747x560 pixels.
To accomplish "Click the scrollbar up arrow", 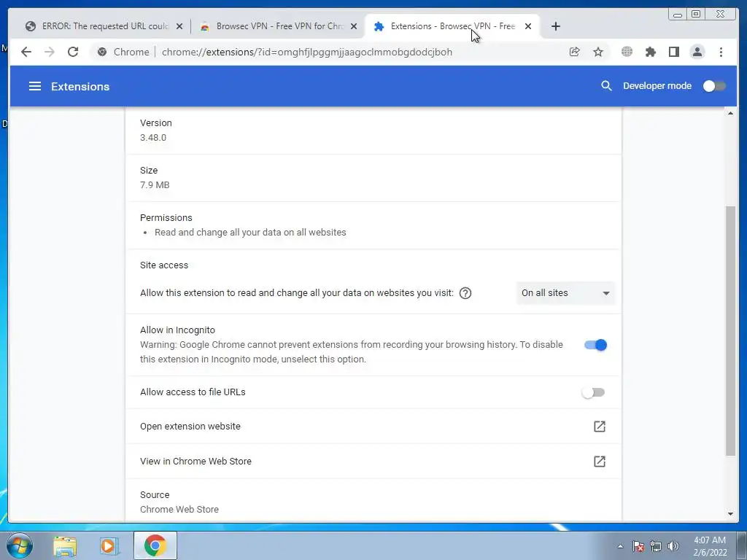I will 730,113.
